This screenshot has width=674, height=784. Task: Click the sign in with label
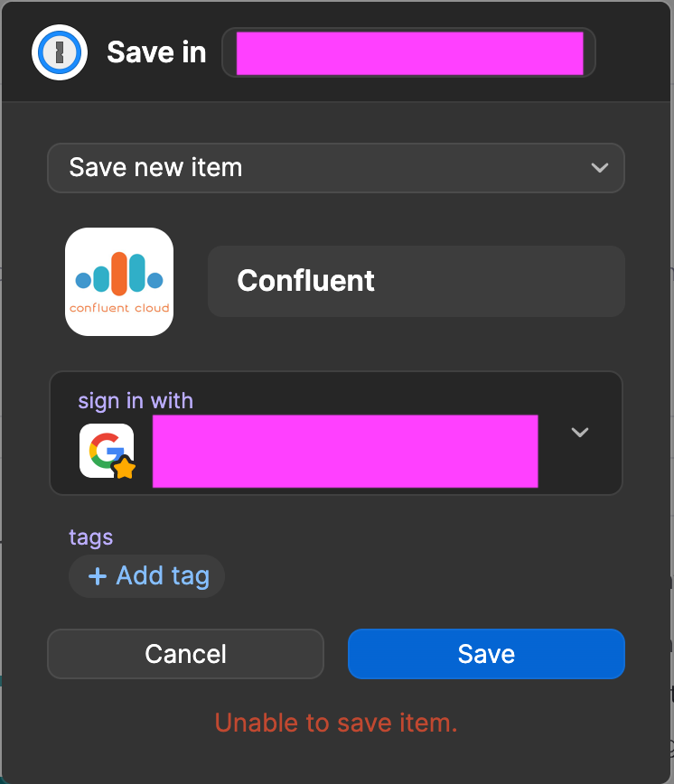[136, 401]
